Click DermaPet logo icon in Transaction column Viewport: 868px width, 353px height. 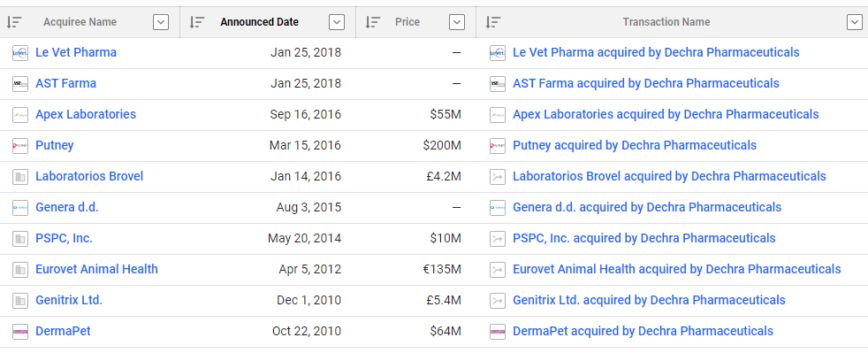pyautogui.click(x=498, y=332)
